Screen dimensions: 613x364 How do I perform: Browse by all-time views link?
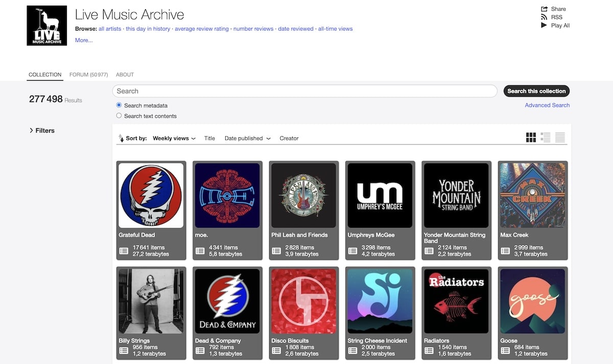(336, 29)
